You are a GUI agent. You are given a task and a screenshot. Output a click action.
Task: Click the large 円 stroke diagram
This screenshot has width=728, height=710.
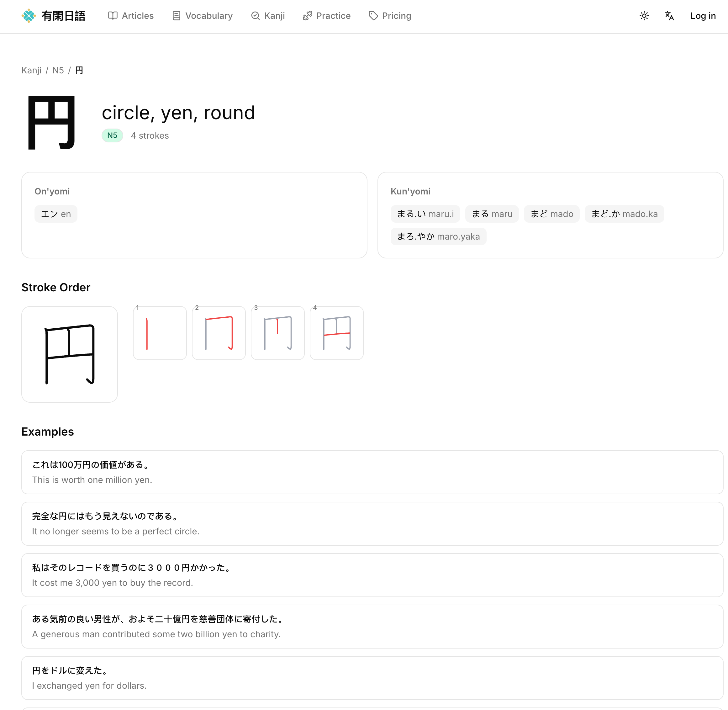69,354
